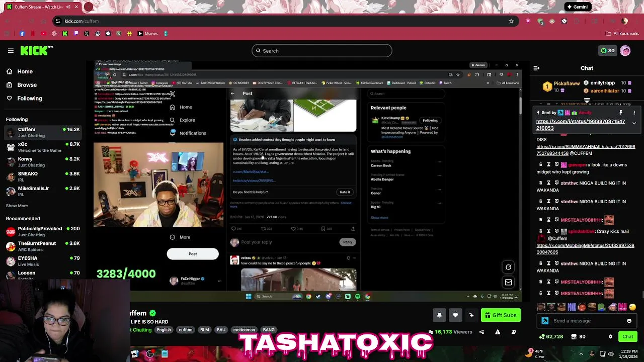Click site information icon in address bar
The height and width of the screenshot is (362, 644).
(58, 21)
